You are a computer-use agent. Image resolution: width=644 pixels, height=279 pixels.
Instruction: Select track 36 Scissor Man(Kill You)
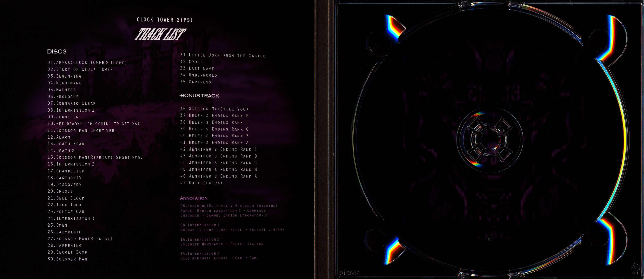214,109
